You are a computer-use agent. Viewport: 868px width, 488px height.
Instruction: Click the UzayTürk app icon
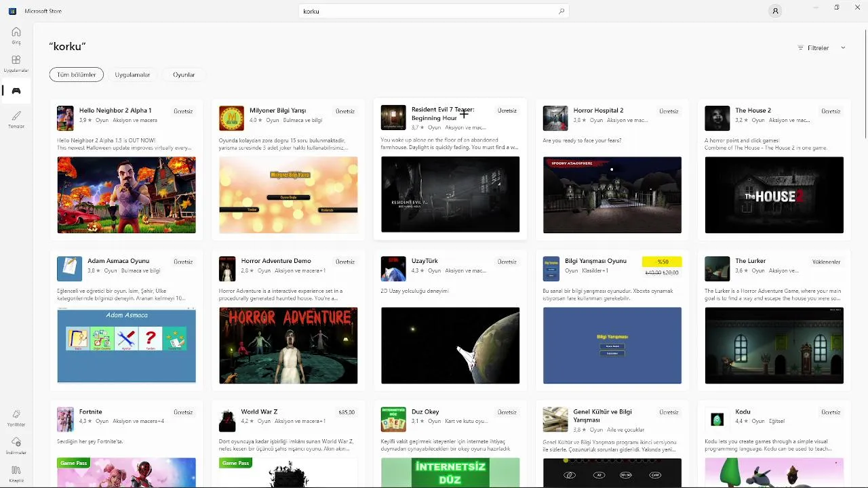tap(393, 268)
